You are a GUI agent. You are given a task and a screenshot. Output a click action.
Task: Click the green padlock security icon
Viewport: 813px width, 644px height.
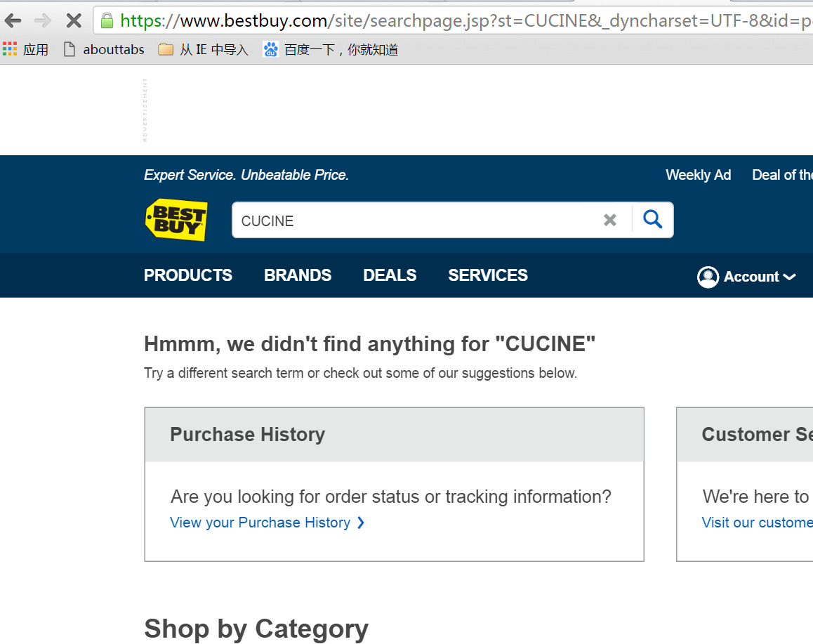pos(107,20)
